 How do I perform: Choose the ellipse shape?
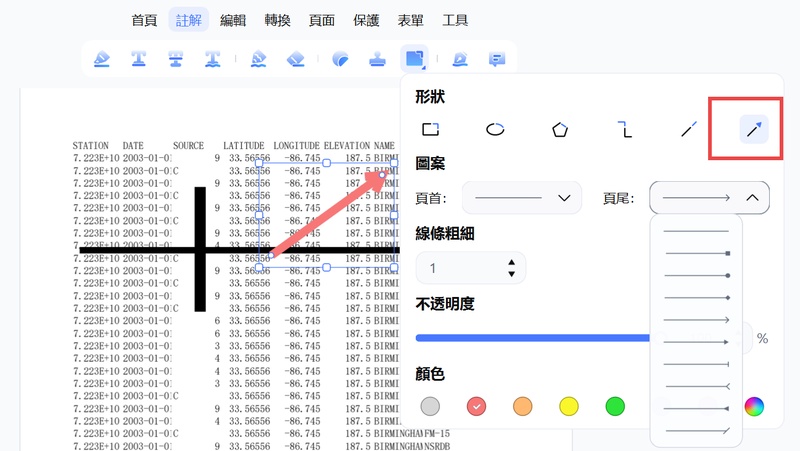[495, 130]
